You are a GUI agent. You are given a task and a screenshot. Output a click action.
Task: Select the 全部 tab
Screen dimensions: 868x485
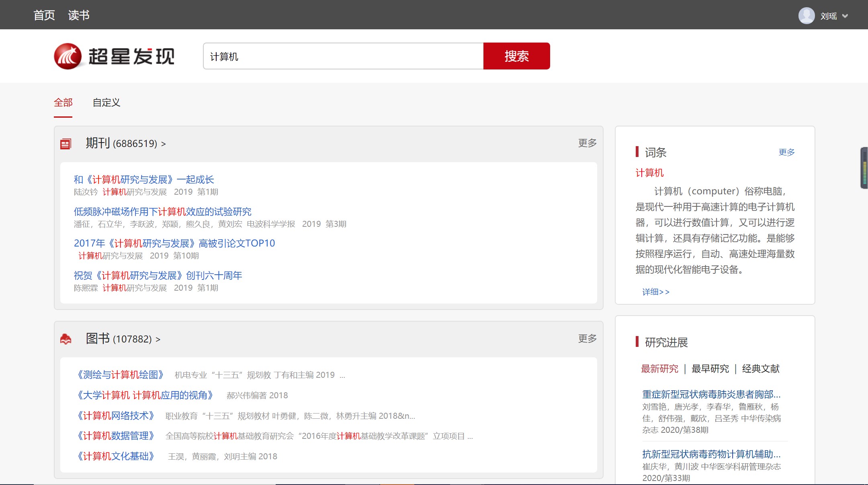point(63,103)
